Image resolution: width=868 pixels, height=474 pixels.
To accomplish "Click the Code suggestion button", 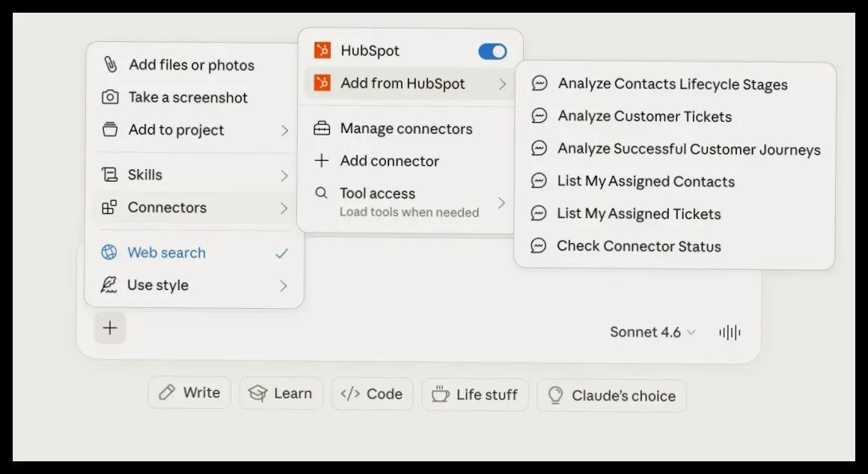I will [372, 394].
